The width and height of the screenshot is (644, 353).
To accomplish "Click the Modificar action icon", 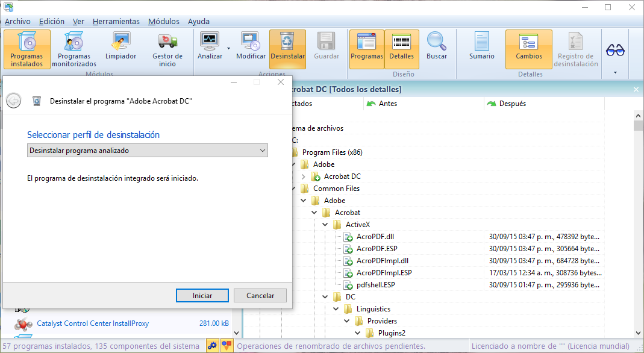I will pos(251,42).
